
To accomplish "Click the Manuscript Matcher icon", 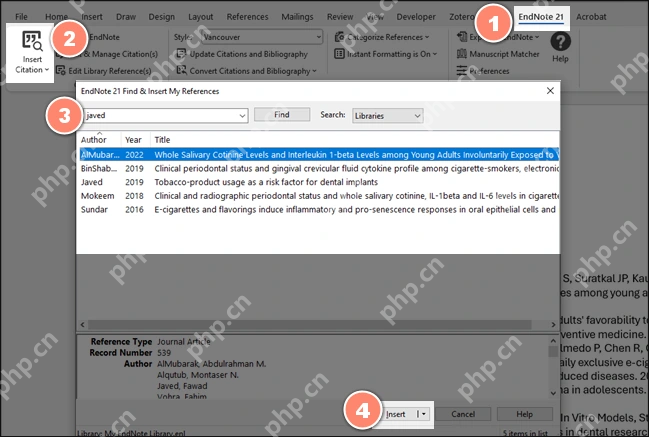I will click(x=462, y=54).
